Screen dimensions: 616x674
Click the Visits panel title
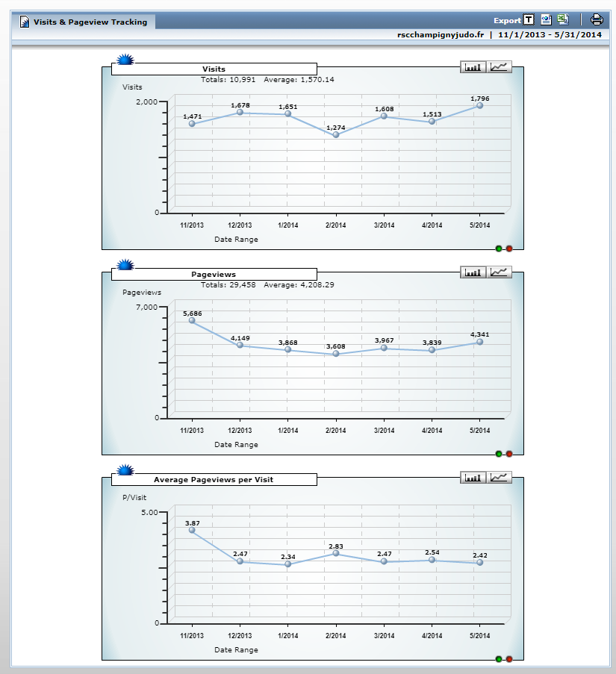click(214, 69)
